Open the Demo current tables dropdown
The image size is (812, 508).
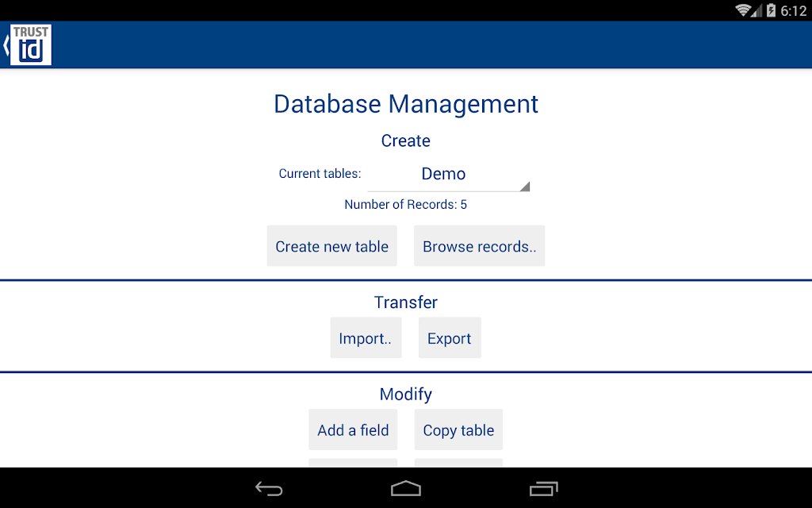(449, 175)
